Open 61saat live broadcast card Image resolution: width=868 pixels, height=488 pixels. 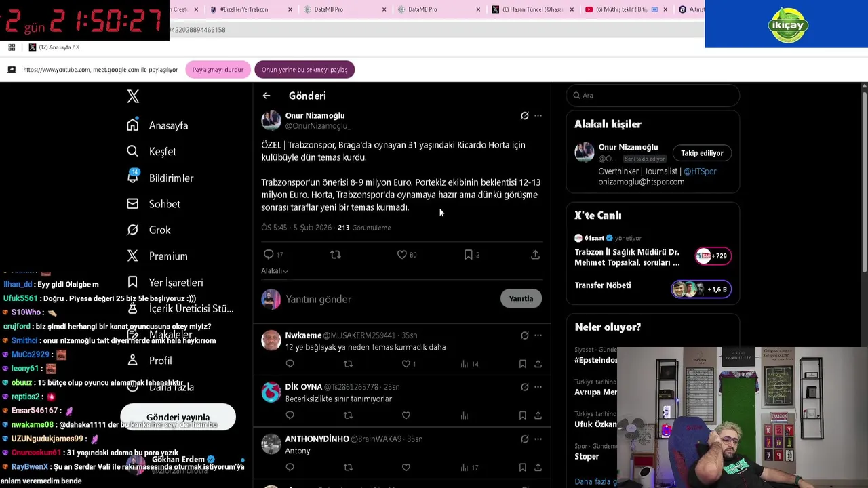652,251
